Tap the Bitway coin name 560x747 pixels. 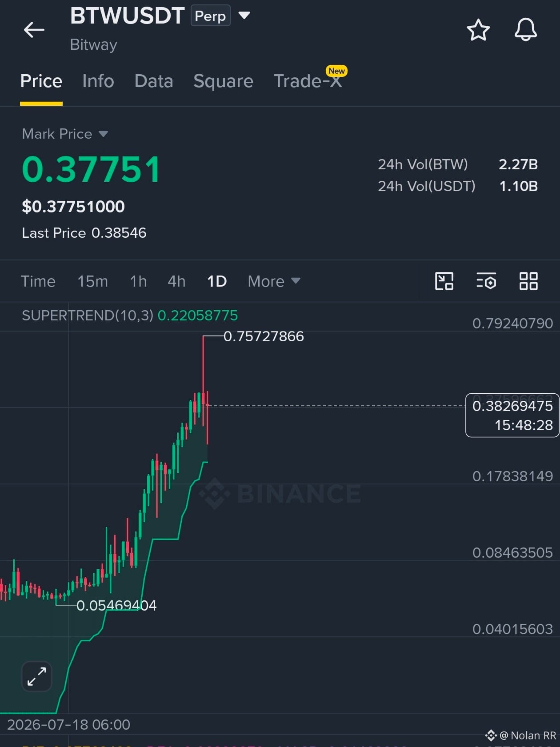pos(94,45)
